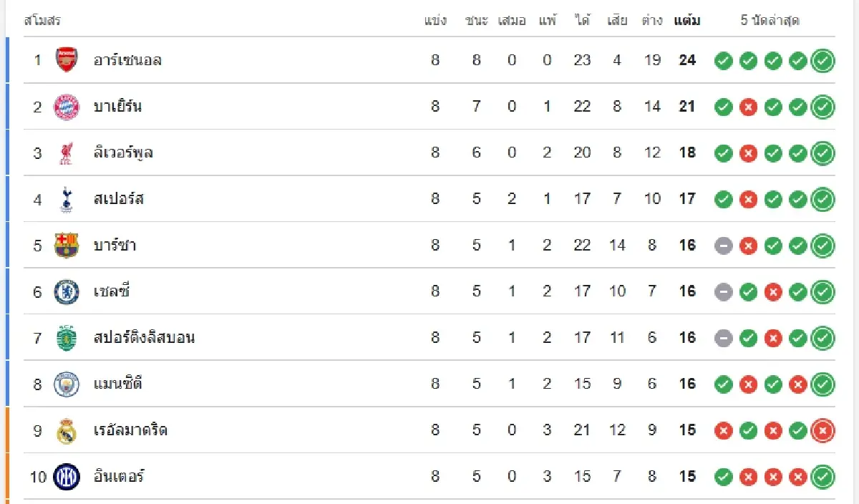859x504 pixels.
Task: Click the Sporting Lisbon crest icon
Action: coord(67,338)
